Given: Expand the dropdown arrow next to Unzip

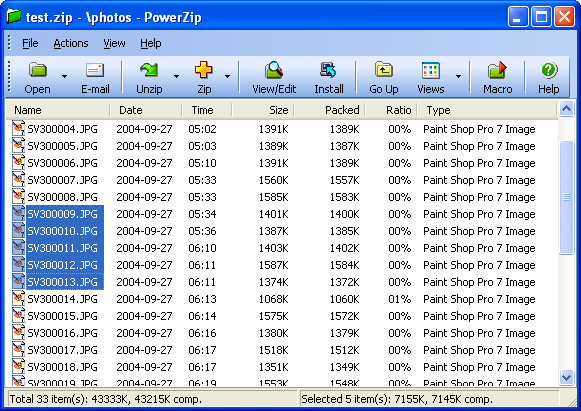Looking at the screenshot, I should click(176, 77).
